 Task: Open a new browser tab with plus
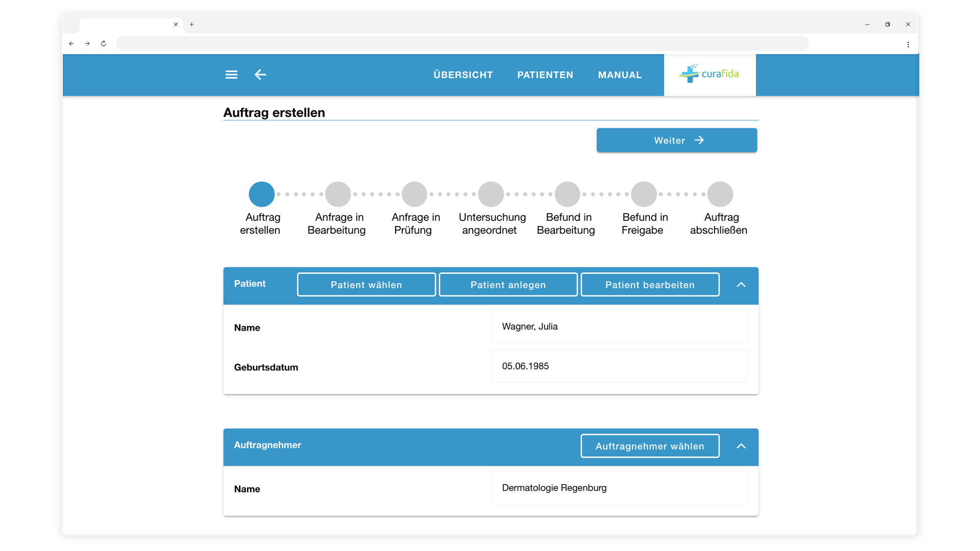192,24
